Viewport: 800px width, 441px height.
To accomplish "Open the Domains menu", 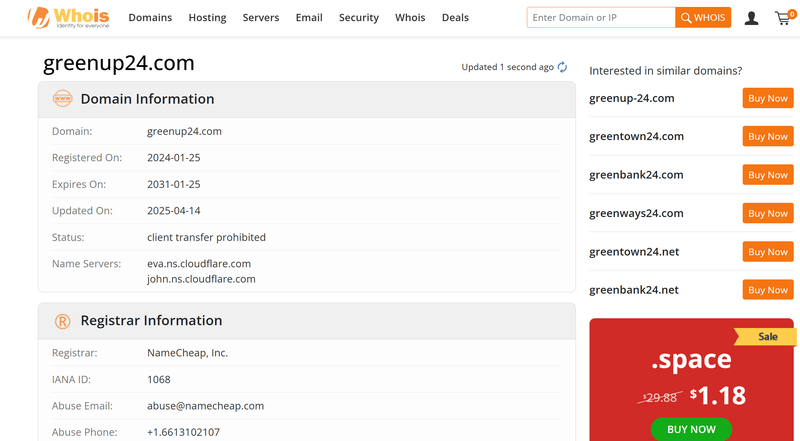I will coord(150,18).
